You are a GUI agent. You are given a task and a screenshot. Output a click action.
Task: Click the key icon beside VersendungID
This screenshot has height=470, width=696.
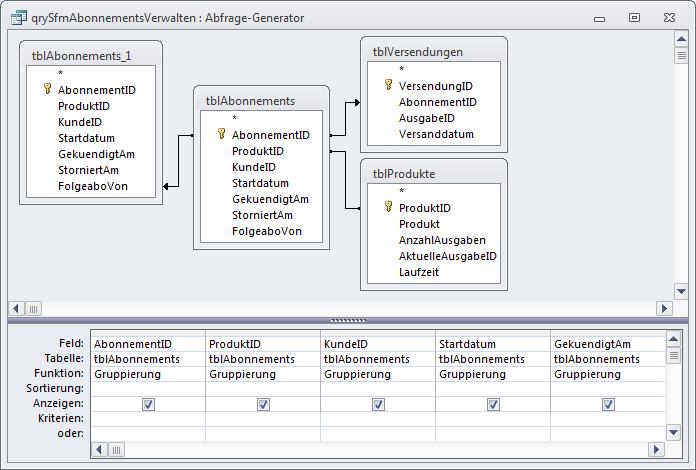coord(388,86)
